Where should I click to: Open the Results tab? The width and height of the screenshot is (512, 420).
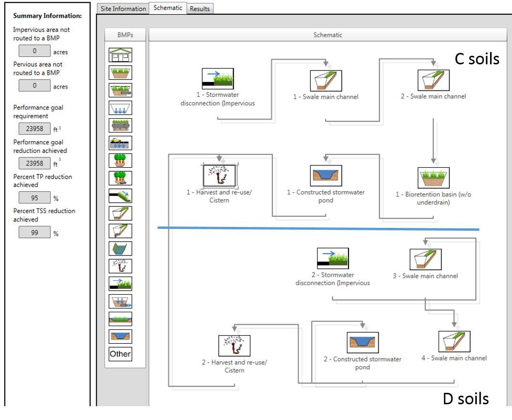[x=200, y=9]
